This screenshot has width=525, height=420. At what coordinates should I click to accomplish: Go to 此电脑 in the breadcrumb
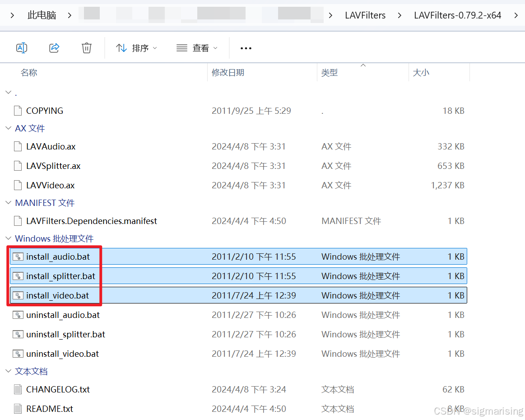42,15
